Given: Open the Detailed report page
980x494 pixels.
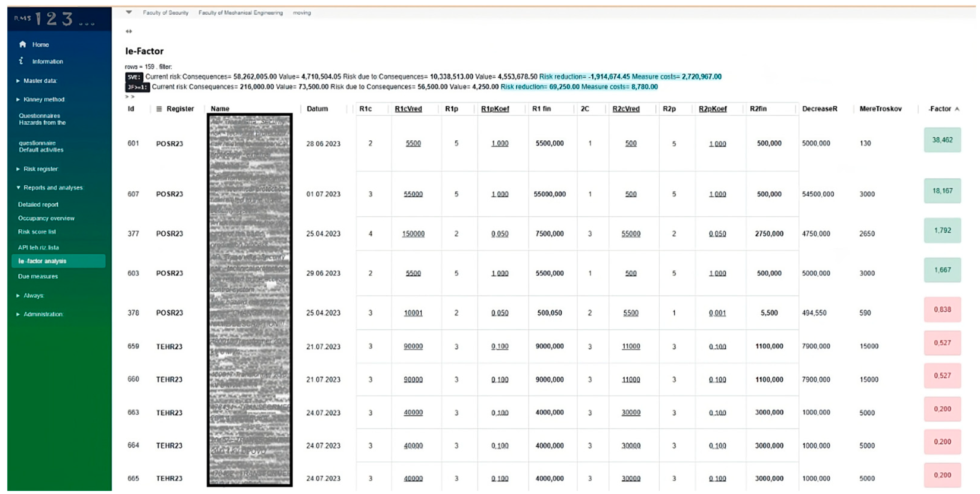Looking at the screenshot, I should coord(38,205).
